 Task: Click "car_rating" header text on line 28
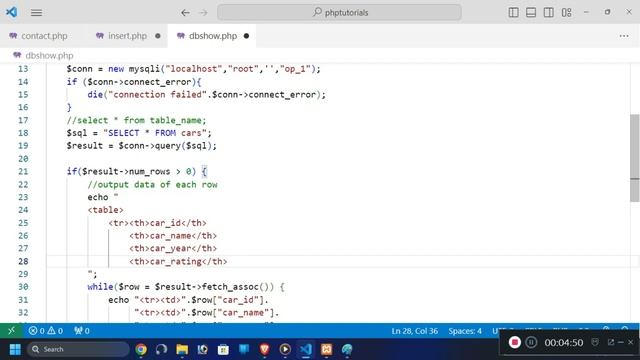(176, 261)
